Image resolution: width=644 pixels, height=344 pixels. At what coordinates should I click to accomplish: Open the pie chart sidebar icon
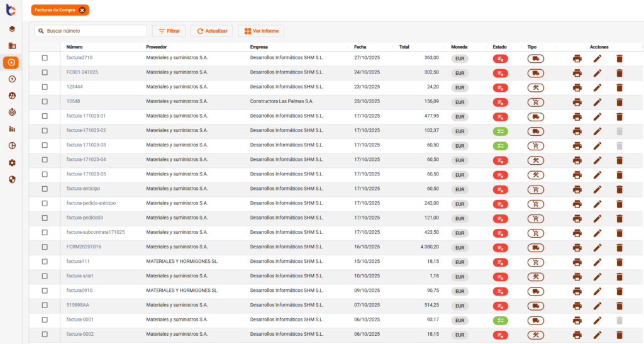pos(11,145)
